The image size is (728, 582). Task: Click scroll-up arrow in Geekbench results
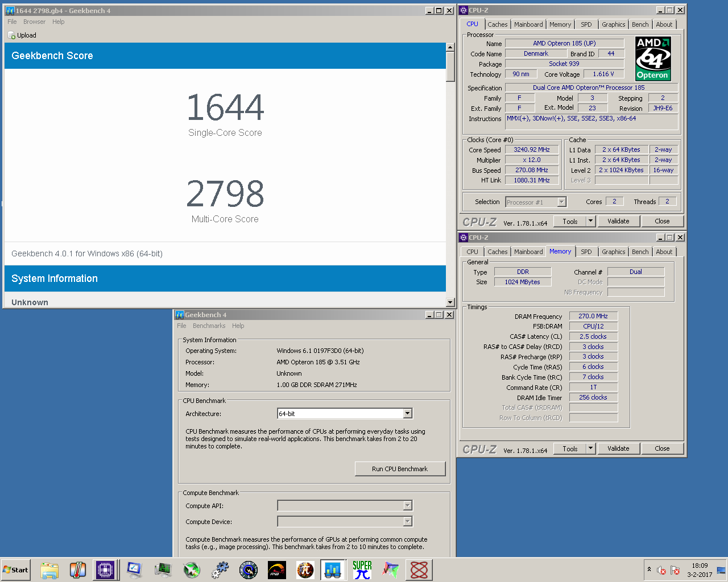pyautogui.click(x=450, y=47)
